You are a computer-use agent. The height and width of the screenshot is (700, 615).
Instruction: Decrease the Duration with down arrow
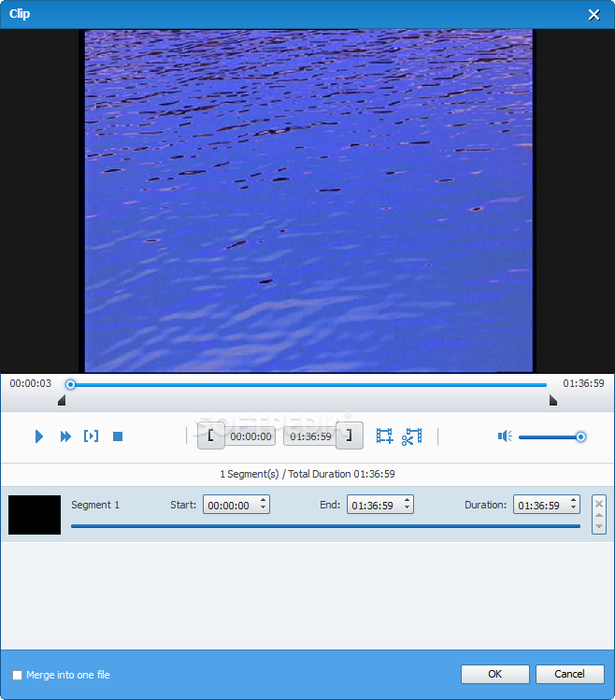coord(574,508)
